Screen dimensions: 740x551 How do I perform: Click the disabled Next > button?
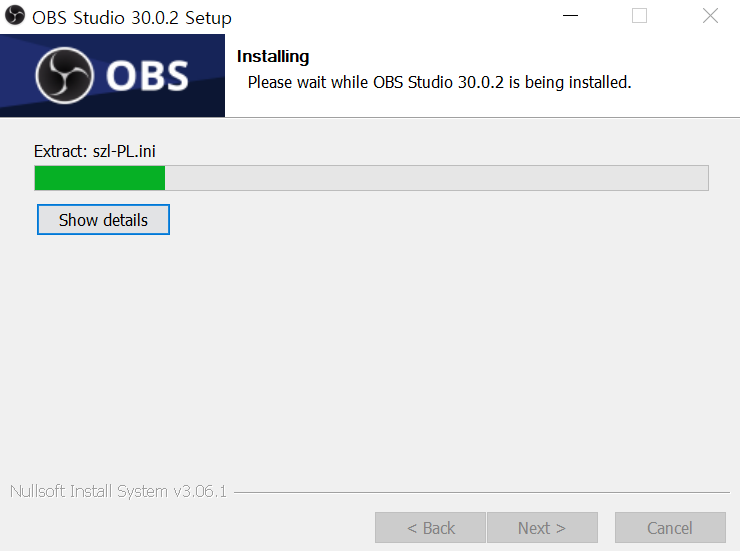542,527
